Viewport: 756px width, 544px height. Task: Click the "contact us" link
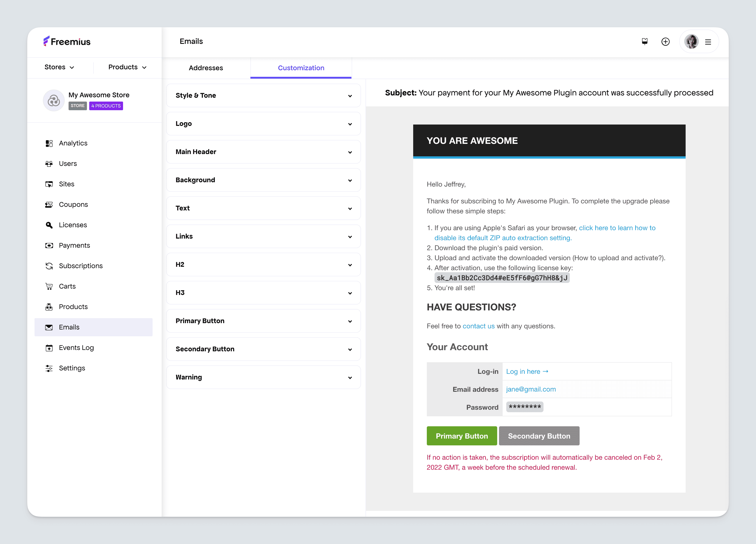[478, 326]
